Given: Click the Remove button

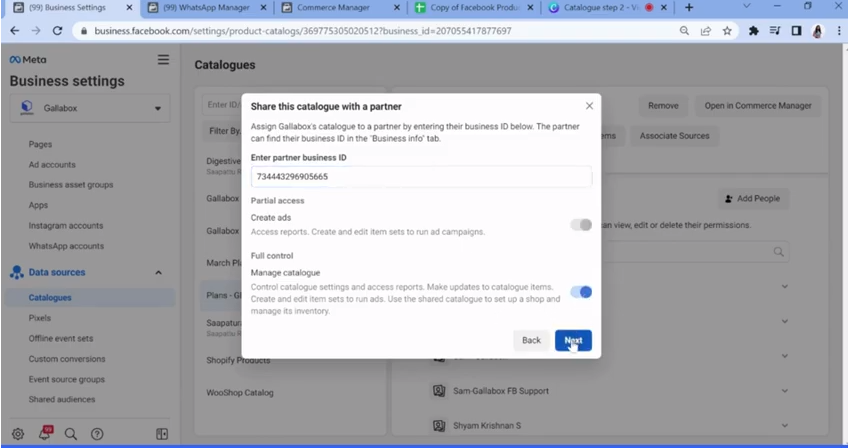Looking at the screenshot, I should pyautogui.click(x=663, y=106).
